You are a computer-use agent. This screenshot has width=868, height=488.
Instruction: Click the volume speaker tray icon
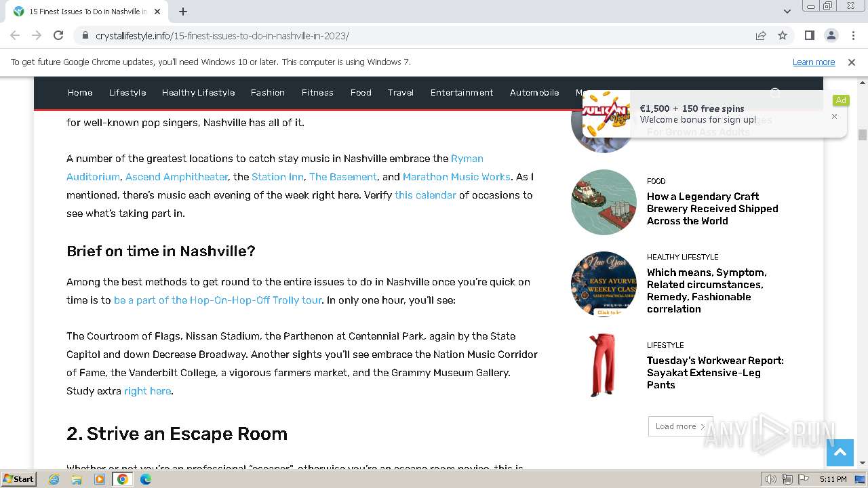point(771,479)
